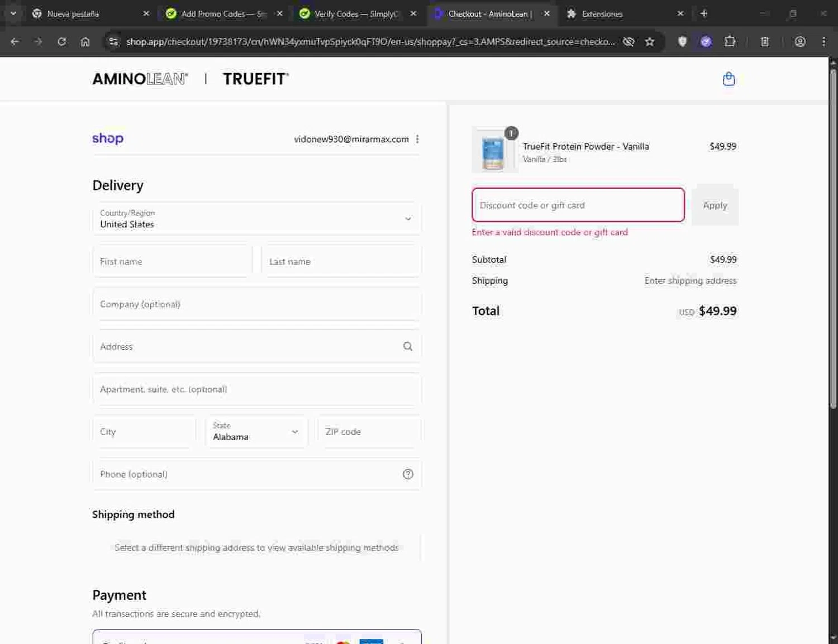Focus the ZIP code field
This screenshot has width=838, height=644.
(369, 432)
